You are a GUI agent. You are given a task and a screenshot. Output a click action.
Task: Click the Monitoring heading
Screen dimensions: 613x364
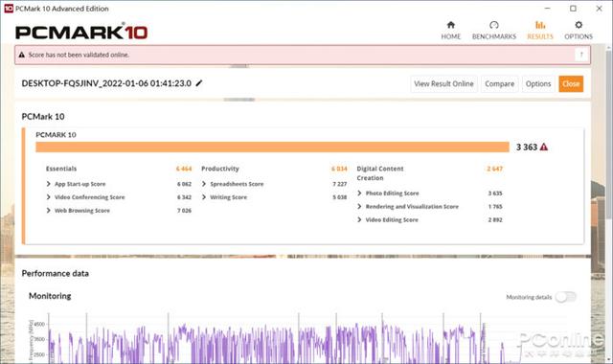point(50,296)
